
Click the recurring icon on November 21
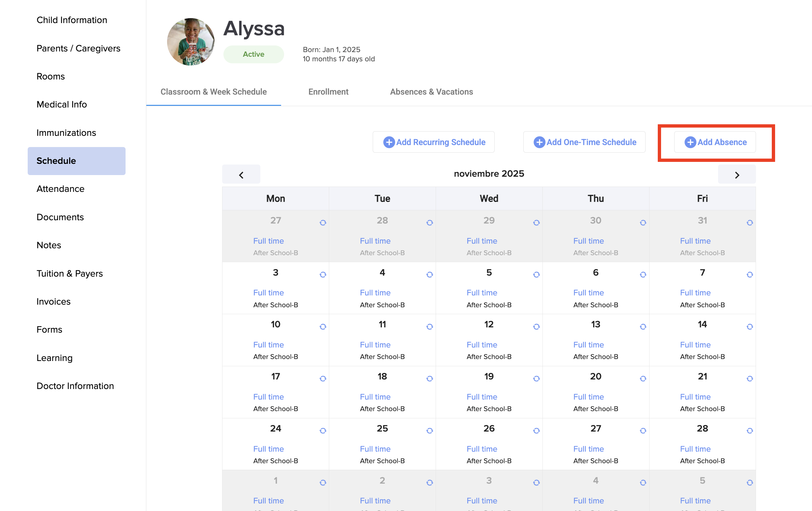[749, 378]
